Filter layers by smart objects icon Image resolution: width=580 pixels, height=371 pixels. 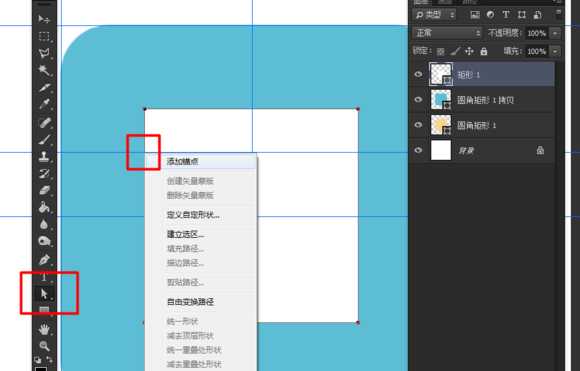coord(537,15)
